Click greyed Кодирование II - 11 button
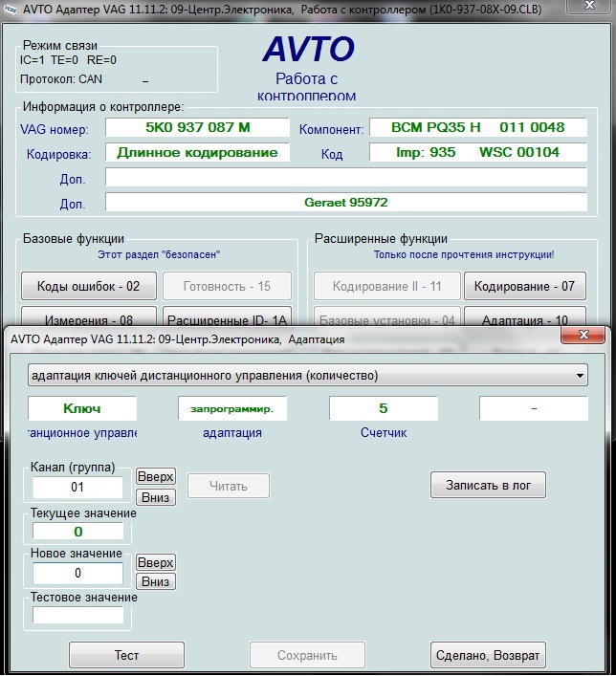This screenshot has height=676, width=616. (387, 286)
